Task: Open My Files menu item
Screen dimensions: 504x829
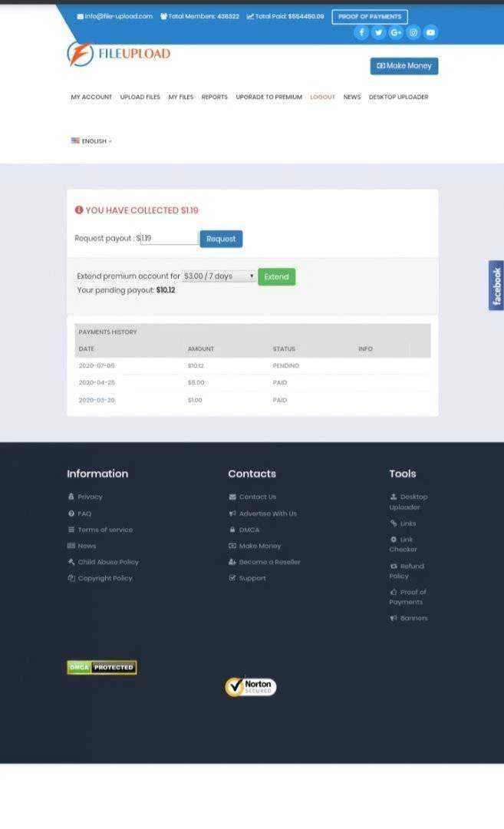Action: (x=181, y=97)
